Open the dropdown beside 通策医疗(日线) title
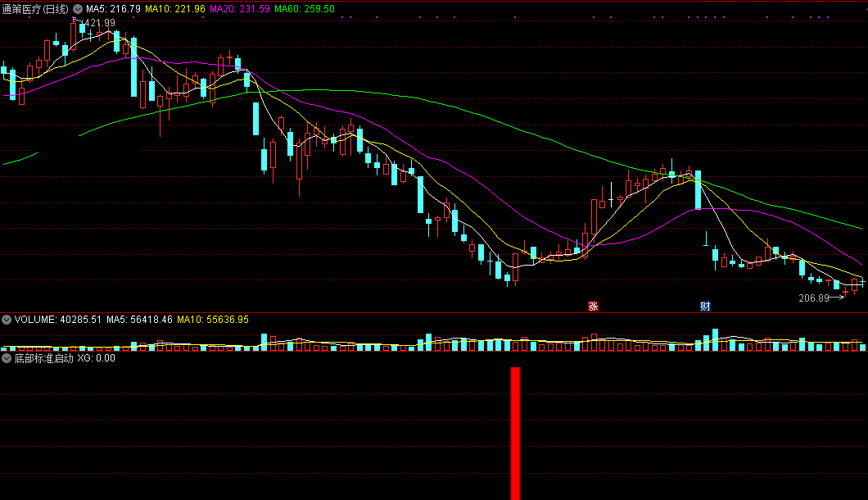The height and width of the screenshot is (500, 868). (78, 9)
